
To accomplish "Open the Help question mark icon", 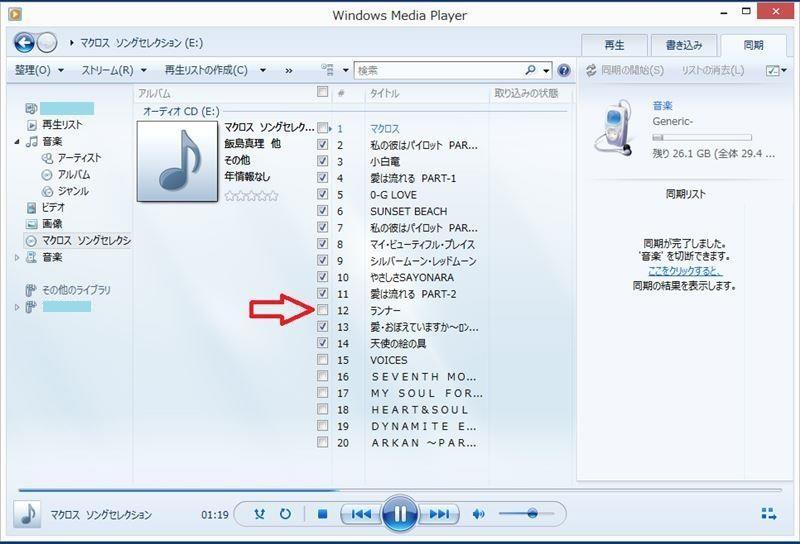I will (x=564, y=70).
